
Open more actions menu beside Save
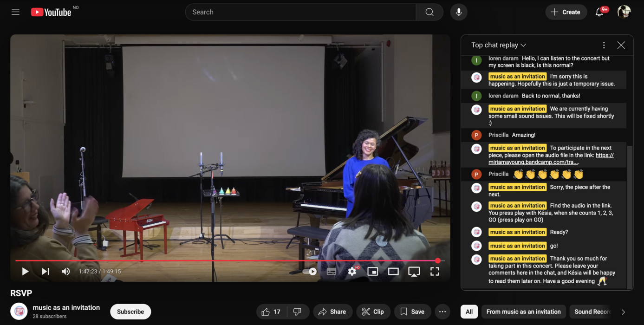click(x=442, y=312)
